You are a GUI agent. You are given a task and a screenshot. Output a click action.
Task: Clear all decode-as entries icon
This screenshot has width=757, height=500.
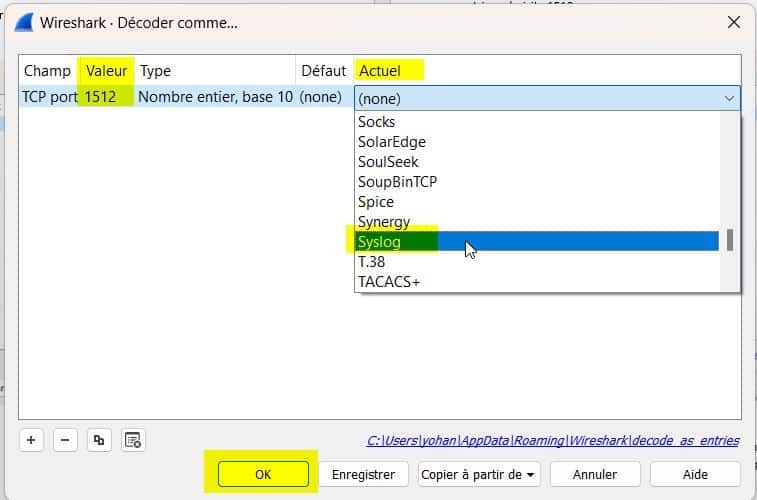tap(133, 440)
